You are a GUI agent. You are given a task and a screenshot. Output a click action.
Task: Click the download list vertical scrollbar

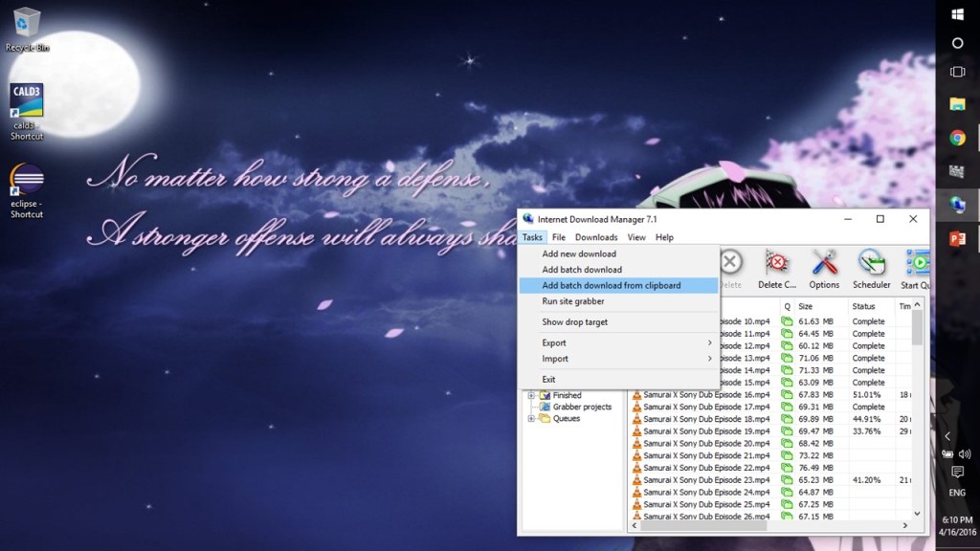[917, 411]
